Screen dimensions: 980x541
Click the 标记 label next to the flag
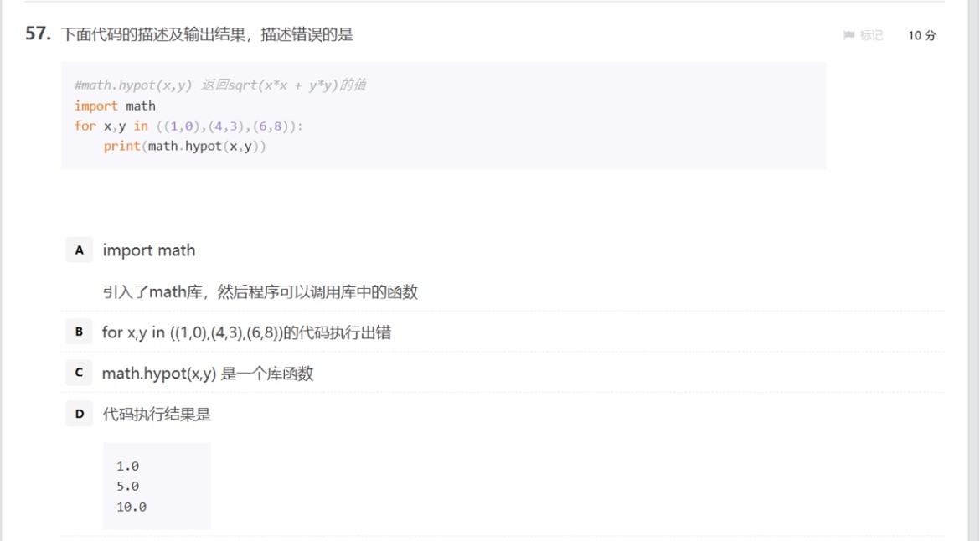[x=871, y=36]
